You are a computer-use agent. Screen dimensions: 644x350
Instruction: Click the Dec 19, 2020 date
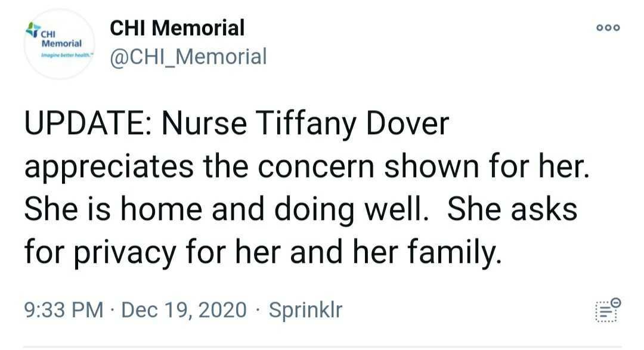point(184,309)
